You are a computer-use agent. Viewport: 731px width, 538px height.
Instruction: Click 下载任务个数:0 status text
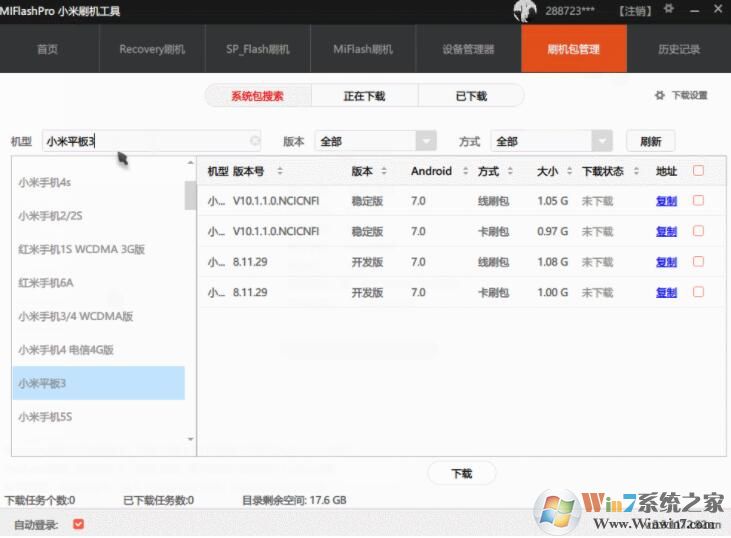[40, 501]
